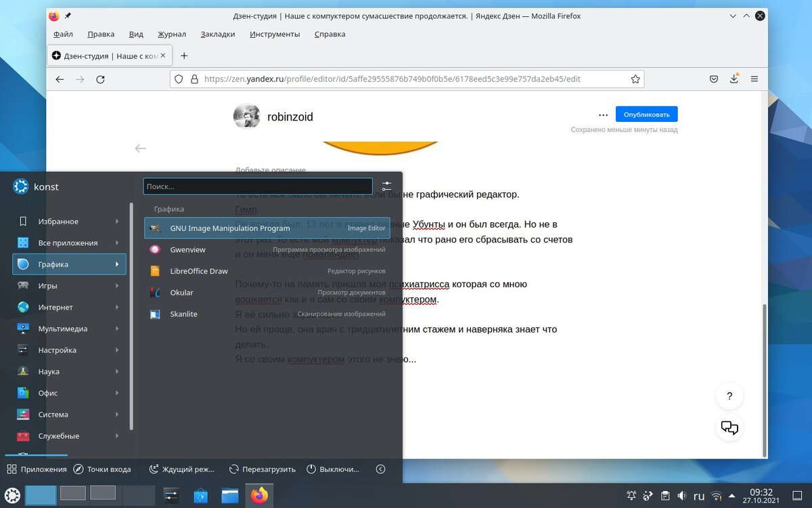Viewport: 812px width, 508px height.
Task: Open the Правка menu
Action: point(101,34)
